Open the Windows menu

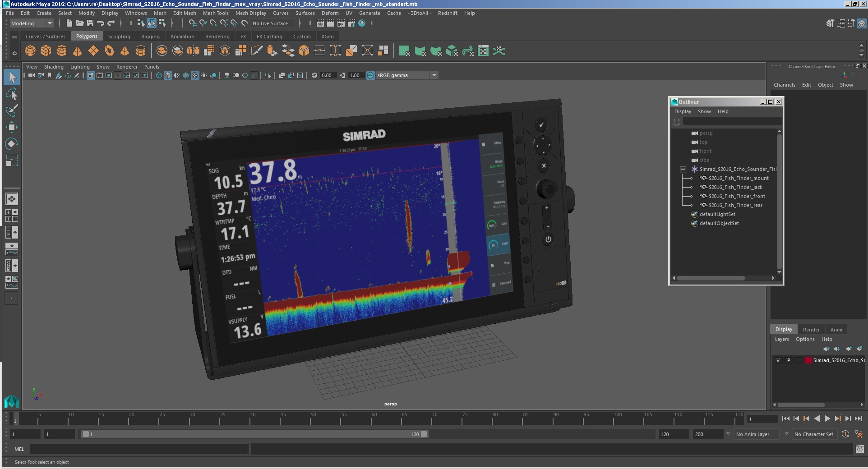(x=136, y=13)
